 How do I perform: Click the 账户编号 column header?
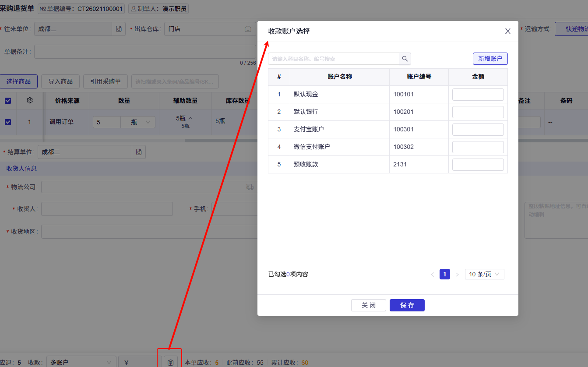[x=419, y=77]
